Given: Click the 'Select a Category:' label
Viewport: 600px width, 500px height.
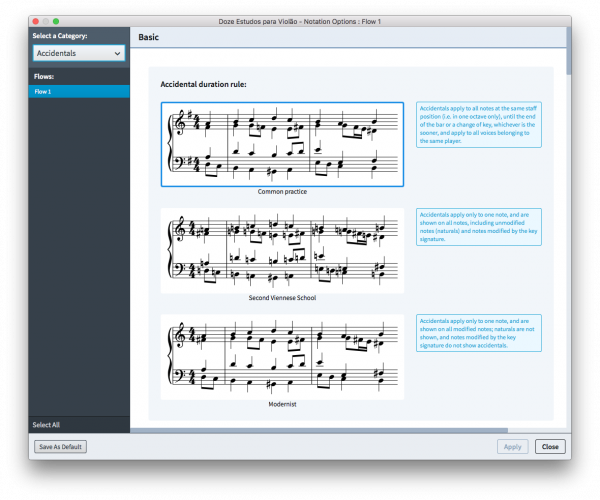Looking at the screenshot, I should pyautogui.click(x=60, y=36).
